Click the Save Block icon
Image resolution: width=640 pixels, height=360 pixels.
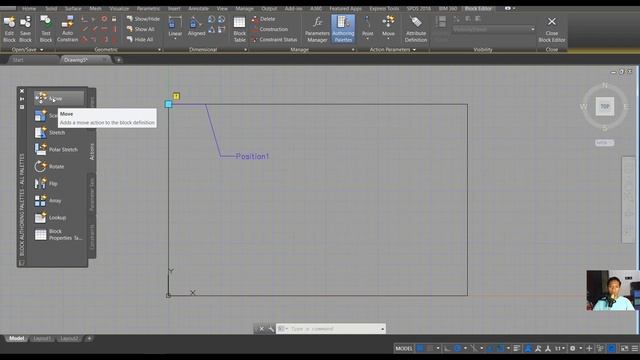click(25, 29)
